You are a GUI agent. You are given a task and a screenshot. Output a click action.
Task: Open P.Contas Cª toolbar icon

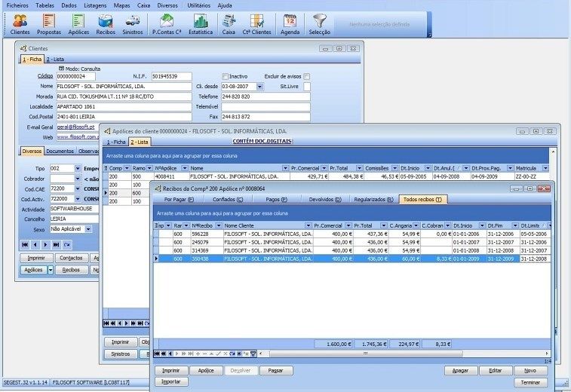tap(167, 24)
